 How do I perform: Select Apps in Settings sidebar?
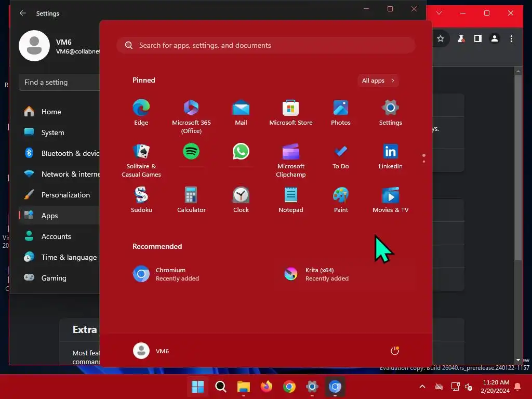click(59, 216)
